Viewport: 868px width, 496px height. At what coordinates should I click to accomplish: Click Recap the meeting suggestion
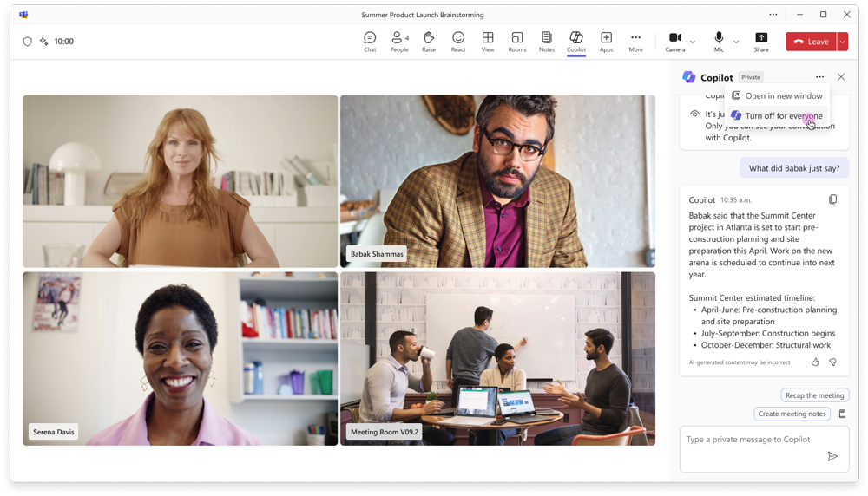(814, 395)
